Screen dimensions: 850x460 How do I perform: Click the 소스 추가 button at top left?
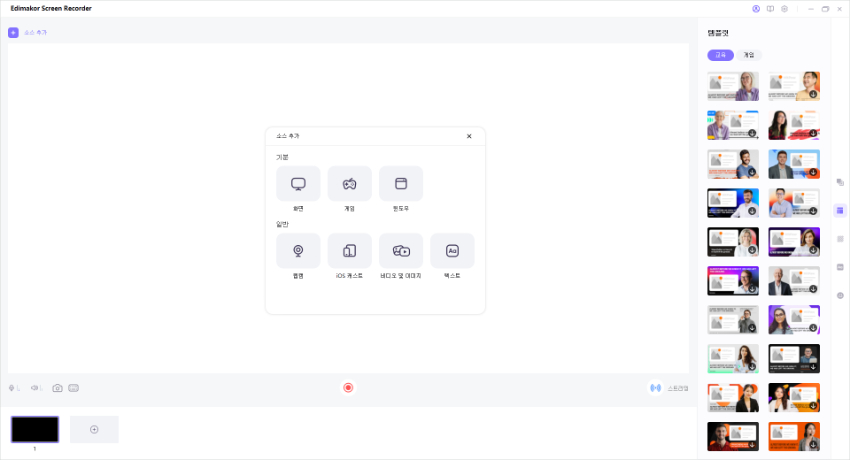point(28,32)
